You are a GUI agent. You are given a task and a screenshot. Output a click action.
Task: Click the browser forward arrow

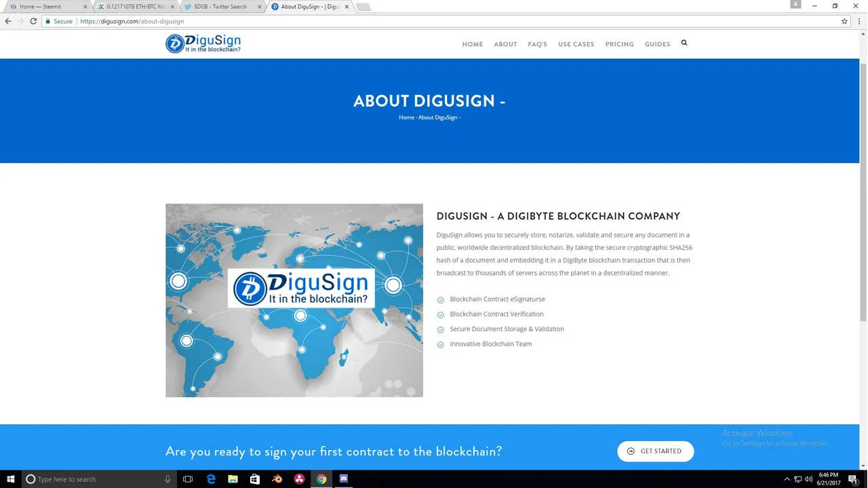pyautogui.click(x=20, y=21)
